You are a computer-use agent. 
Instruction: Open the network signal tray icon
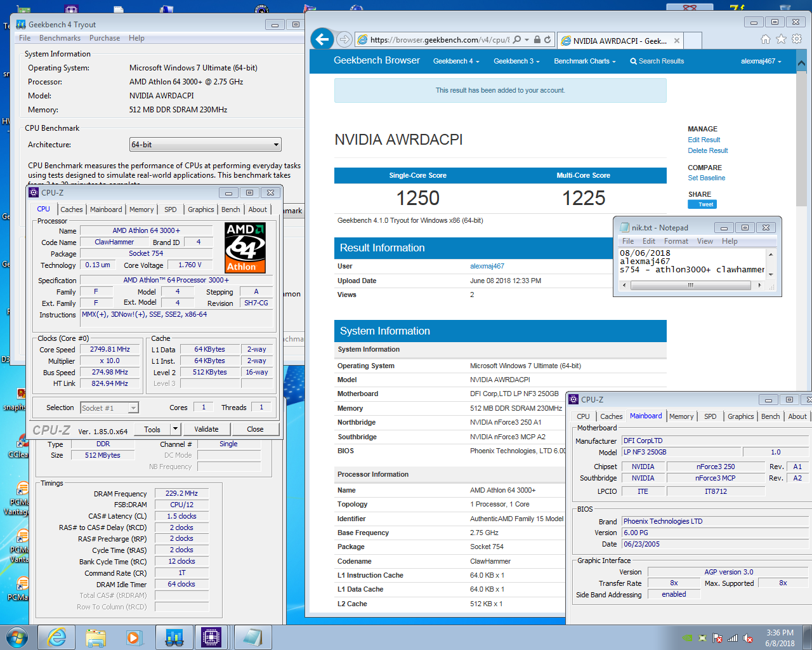point(733,638)
